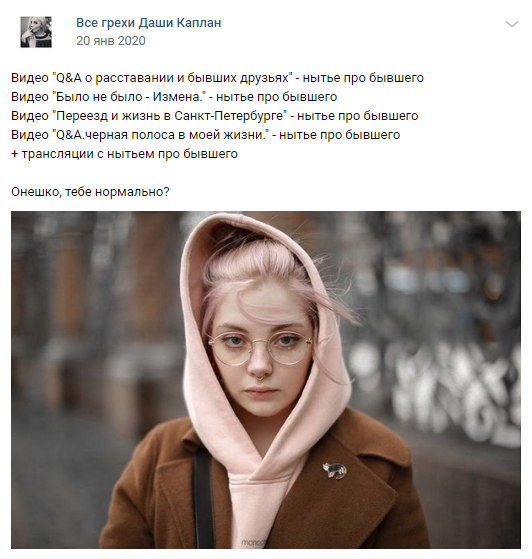Open the attached photo of the girl in the pink hoodie
Image resolution: width=532 pixels, height=559 pixels.
coord(266,380)
